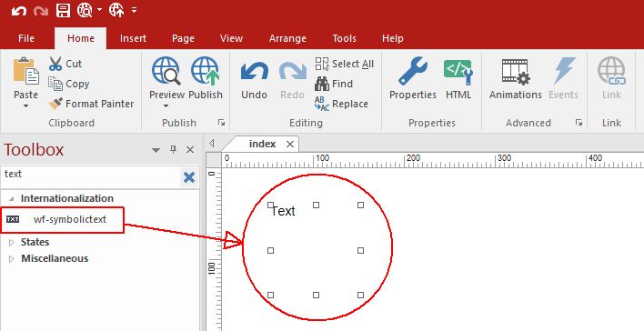The width and height of the screenshot is (644, 331).
Task: Switch to the Home ribbon tab
Action: coord(81,38)
